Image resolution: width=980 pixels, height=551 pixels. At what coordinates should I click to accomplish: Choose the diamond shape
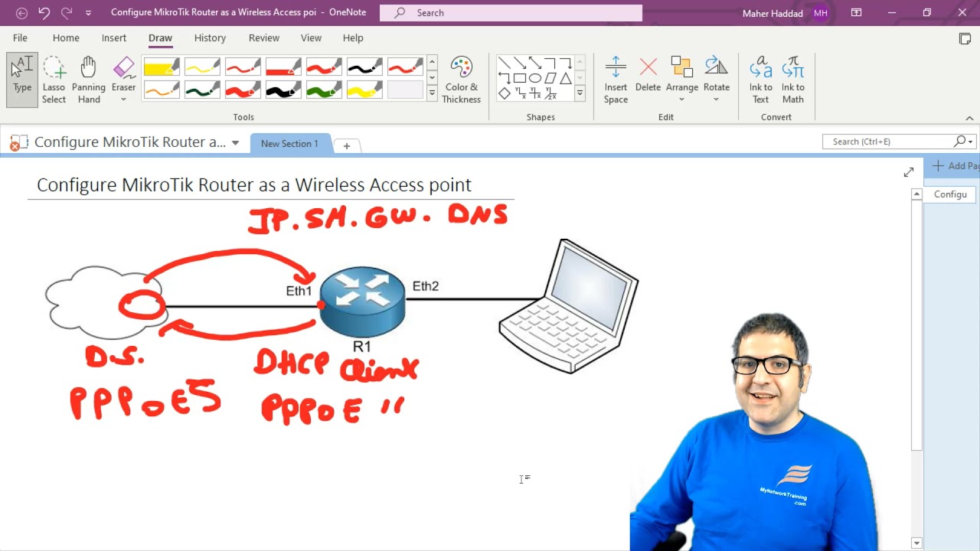pyautogui.click(x=504, y=93)
